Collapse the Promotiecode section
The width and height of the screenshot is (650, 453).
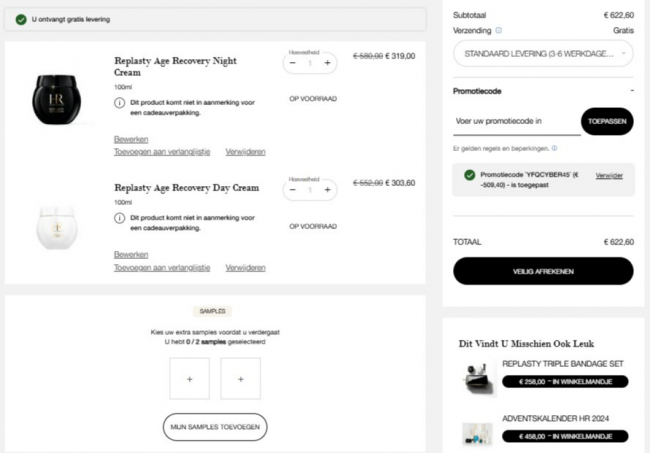pos(632,91)
